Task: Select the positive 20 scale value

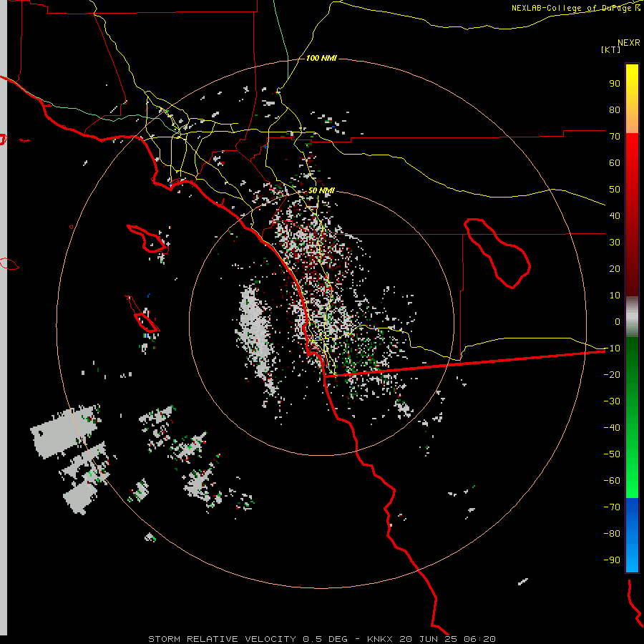Action: tap(615, 269)
